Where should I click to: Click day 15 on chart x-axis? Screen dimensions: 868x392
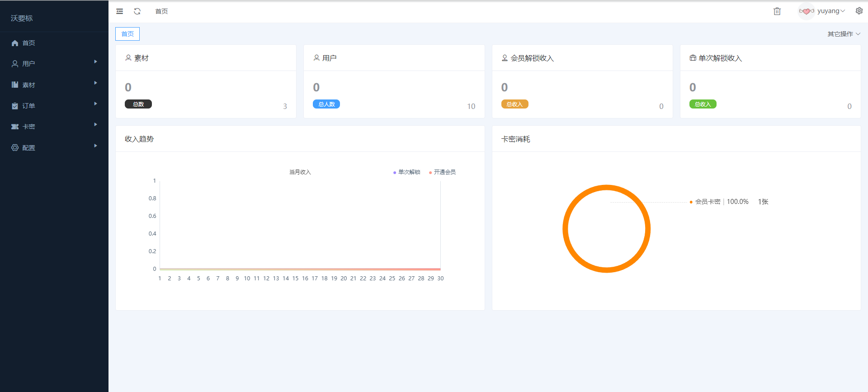coord(295,279)
